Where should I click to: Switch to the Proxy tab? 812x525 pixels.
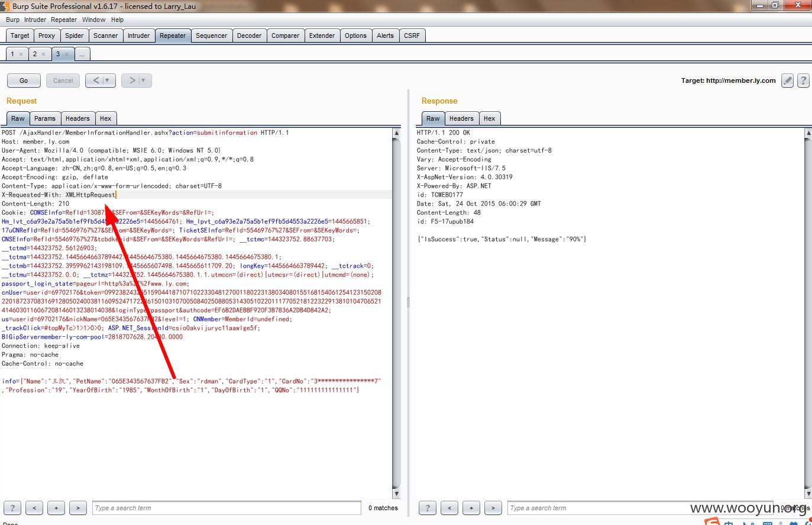click(47, 36)
